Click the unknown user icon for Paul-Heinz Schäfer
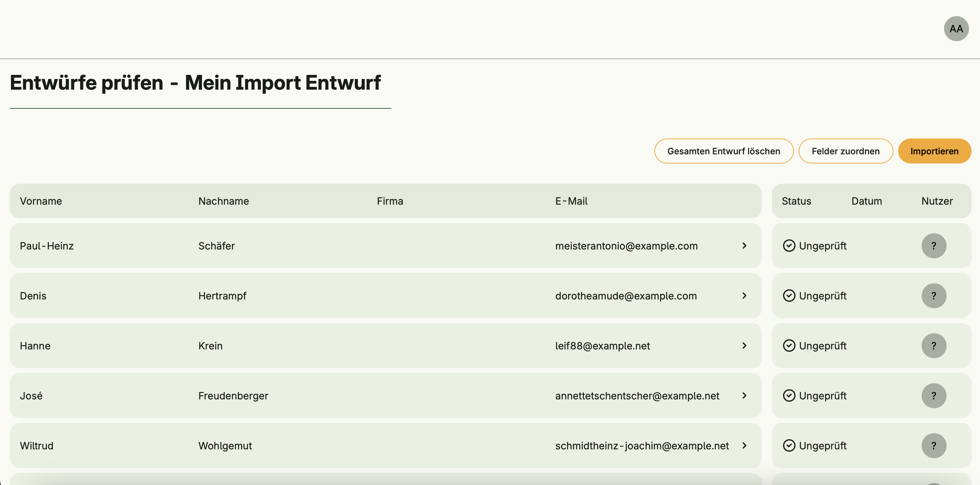Image resolution: width=980 pixels, height=485 pixels. tap(934, 245)
